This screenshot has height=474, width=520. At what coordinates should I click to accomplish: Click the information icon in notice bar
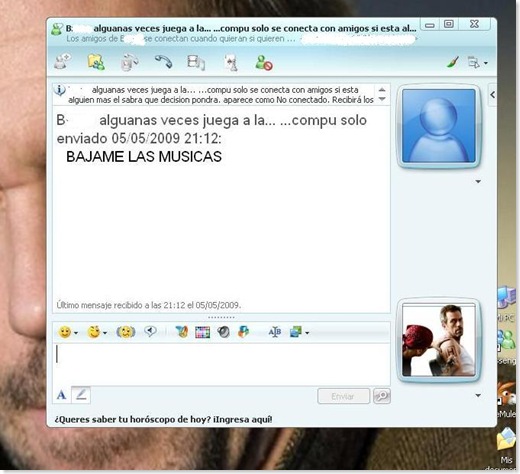coord(60,90)
